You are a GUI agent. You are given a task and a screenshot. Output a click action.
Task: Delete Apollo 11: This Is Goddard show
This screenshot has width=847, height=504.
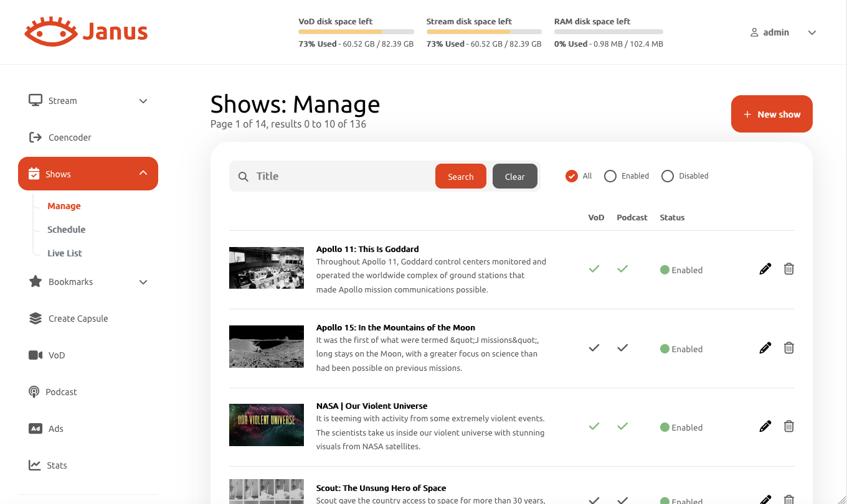tap(788, 269)
